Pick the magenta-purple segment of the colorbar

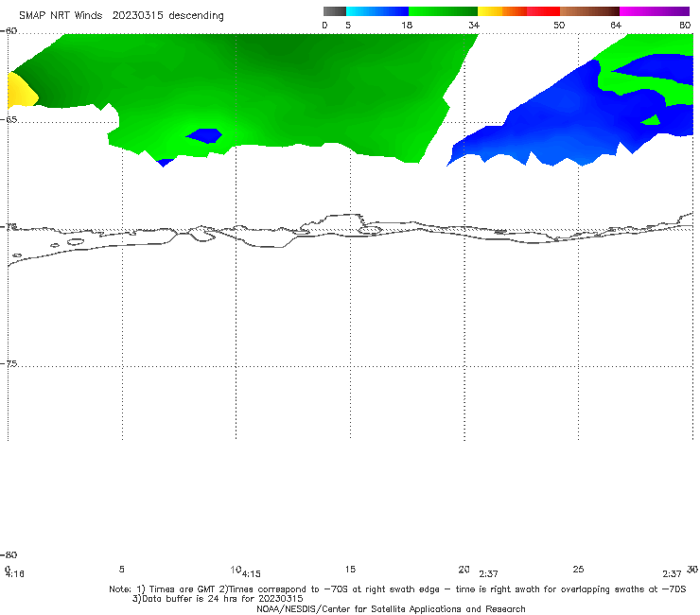(655, 11)
